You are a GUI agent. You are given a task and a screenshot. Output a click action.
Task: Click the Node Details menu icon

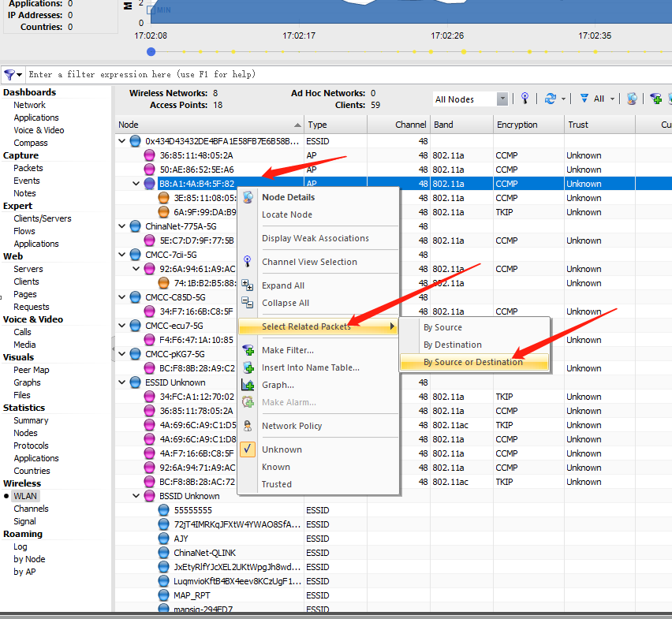point(248,197)
